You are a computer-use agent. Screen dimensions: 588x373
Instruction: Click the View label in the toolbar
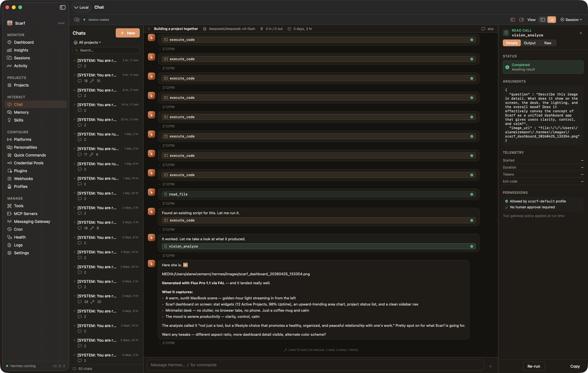coord(531,20)
